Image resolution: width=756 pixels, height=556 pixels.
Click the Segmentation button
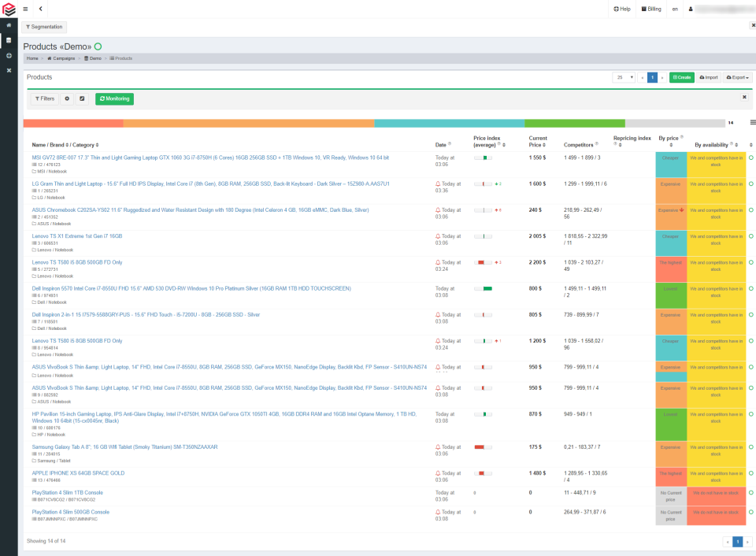(x=44, y=27)
